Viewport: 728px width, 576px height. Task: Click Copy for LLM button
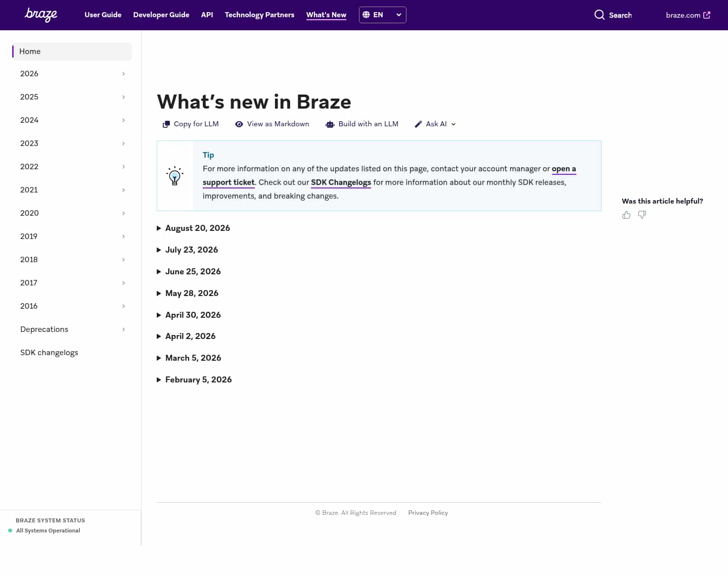point(191,124)
